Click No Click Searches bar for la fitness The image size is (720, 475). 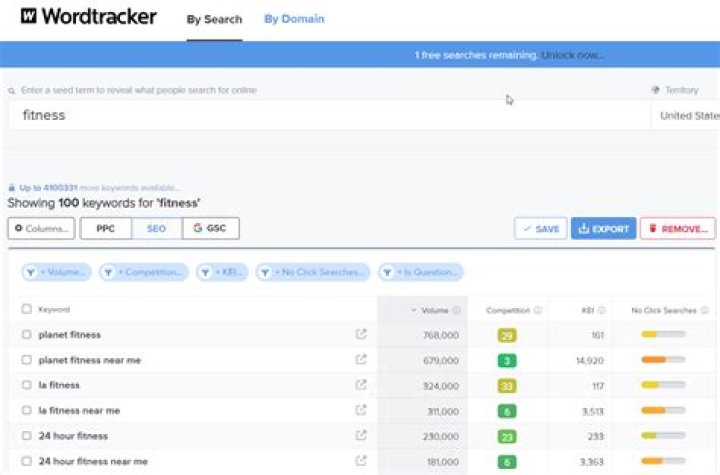coord(663,385)
